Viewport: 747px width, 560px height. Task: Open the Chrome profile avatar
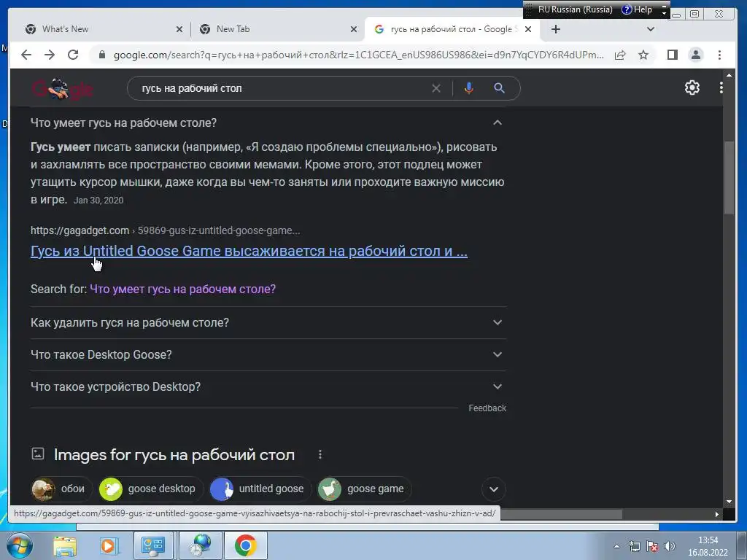[696, 55]
